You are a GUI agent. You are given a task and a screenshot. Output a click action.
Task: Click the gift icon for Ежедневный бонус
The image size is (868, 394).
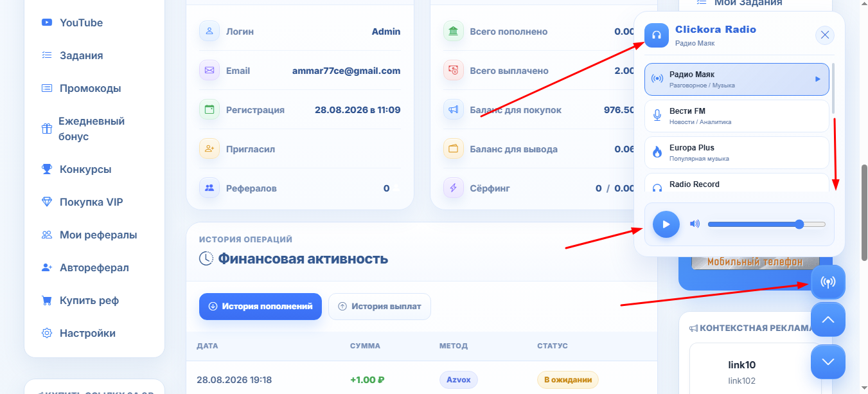pos(46,129)
